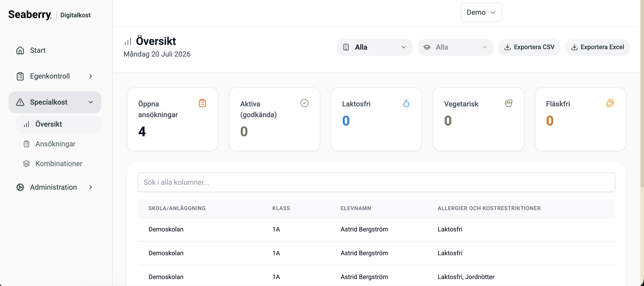Navigate to Ansökningar in the sidebar
This screenshot has height=286, width=644.
click(x=59, y=144)
